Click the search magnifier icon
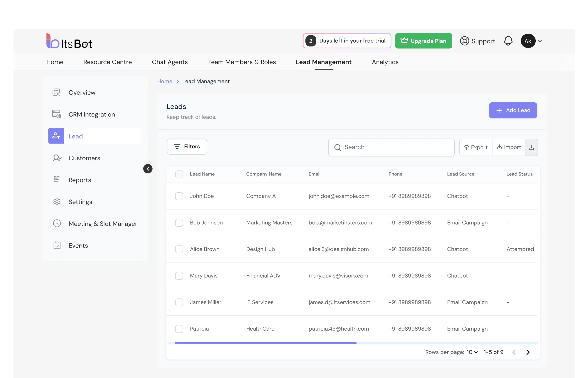The width and height of the screenshot is (588, 378). pyautogui.click(x=338, y=147)
